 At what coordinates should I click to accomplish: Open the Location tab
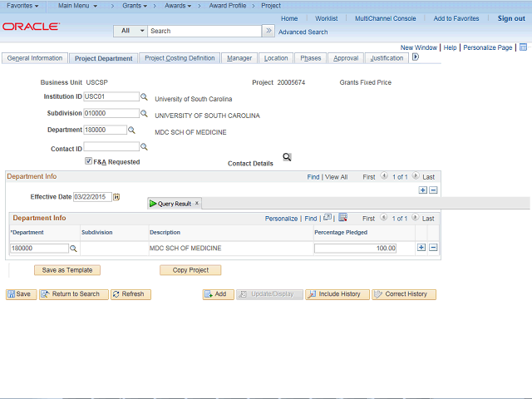coord(276,58)
